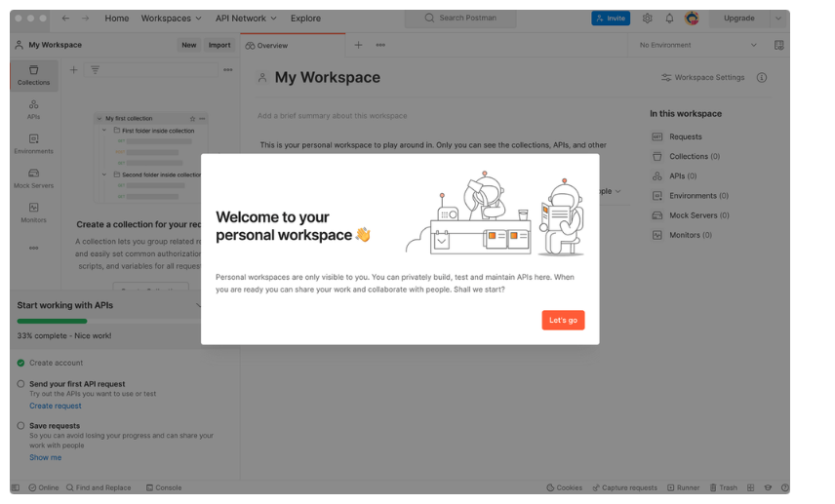Screen dimensions: 835x504
Task: Click the plus icon to create new collection
Action: click(73, 70)
